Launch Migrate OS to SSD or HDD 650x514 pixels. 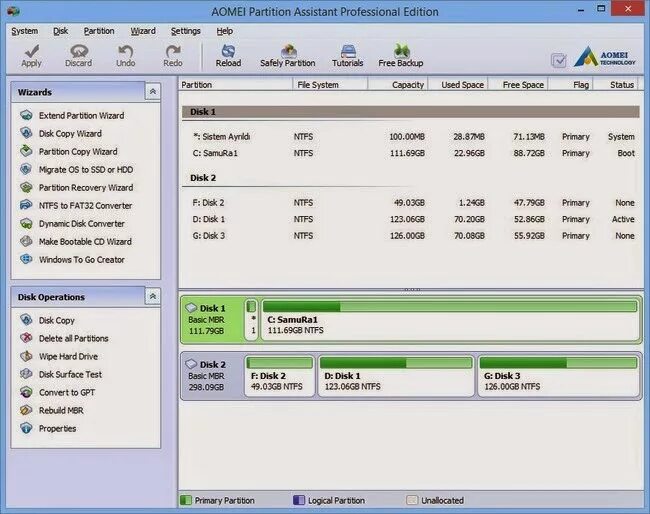coord(86,170)
